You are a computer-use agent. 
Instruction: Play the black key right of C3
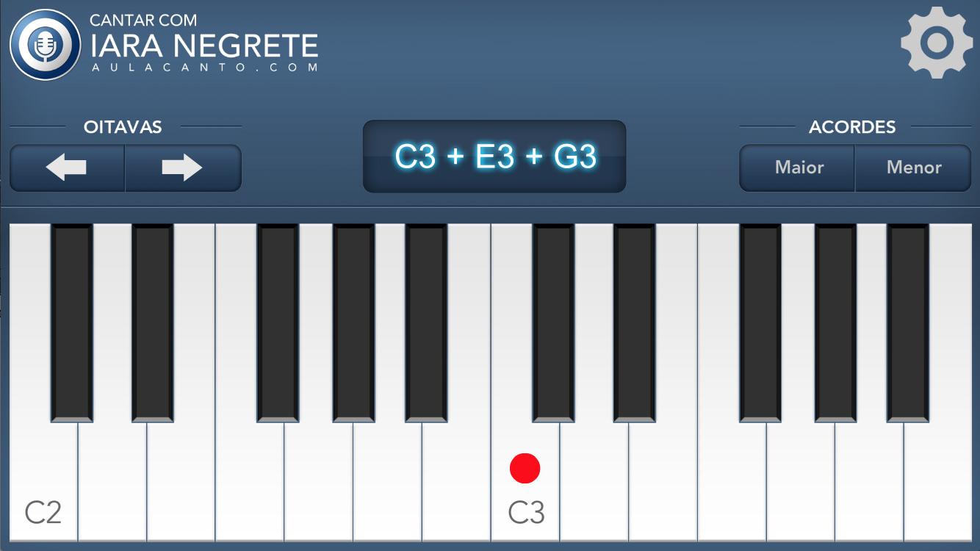tap(554, 323)
